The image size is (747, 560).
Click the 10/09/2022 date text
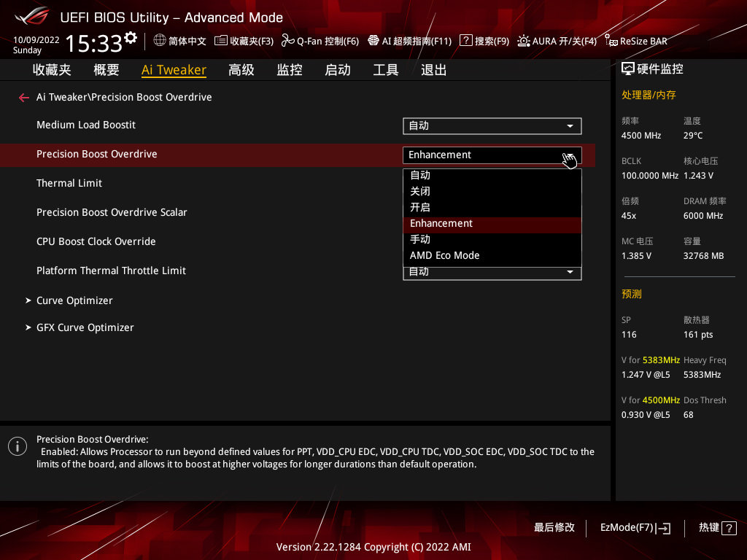tap(36, 40)
